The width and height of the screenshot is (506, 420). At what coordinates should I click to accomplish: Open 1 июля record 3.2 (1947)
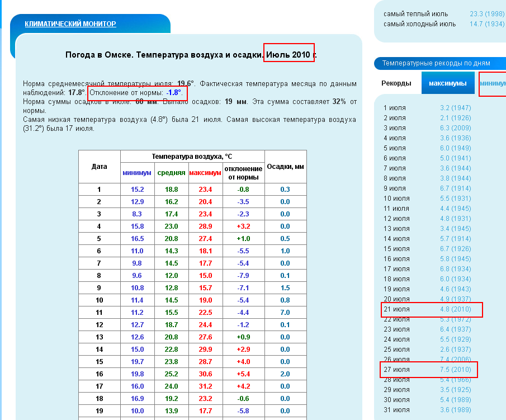point(455,108)
